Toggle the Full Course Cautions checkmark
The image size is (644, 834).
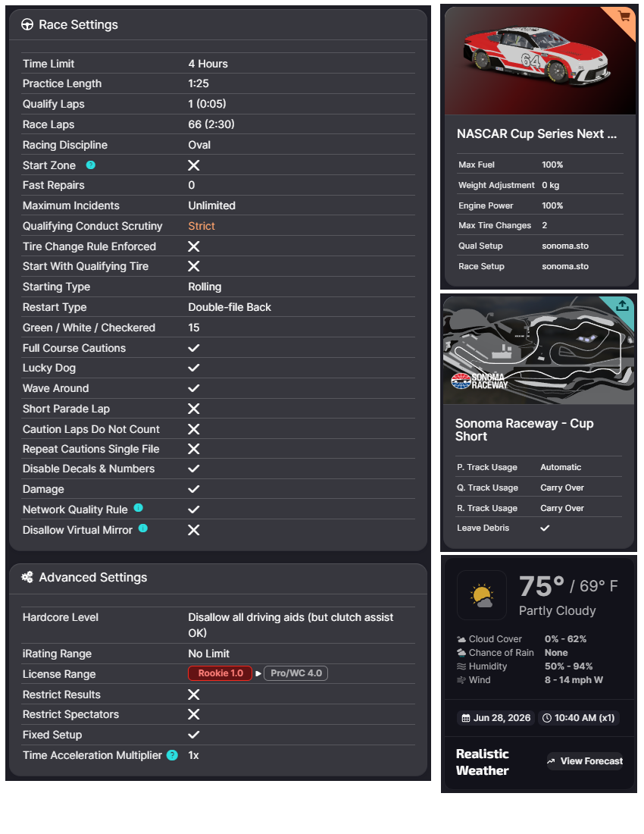coord(194,348)
